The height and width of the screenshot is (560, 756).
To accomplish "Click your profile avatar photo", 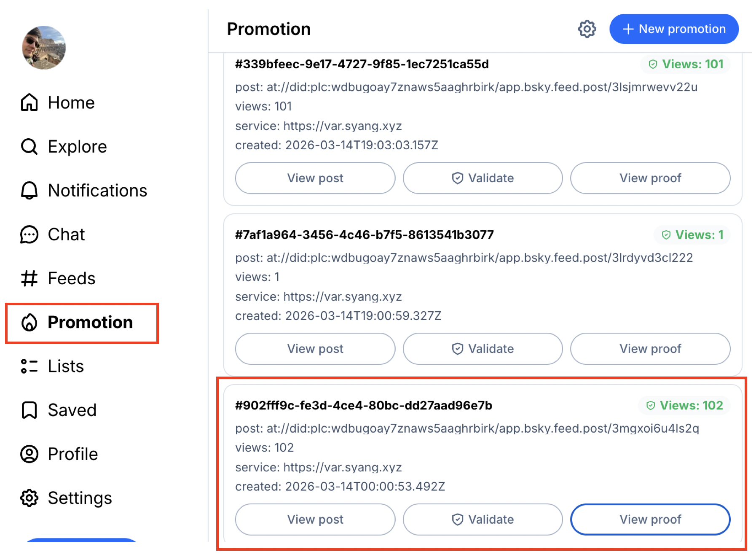I will (x=44, y=48).
